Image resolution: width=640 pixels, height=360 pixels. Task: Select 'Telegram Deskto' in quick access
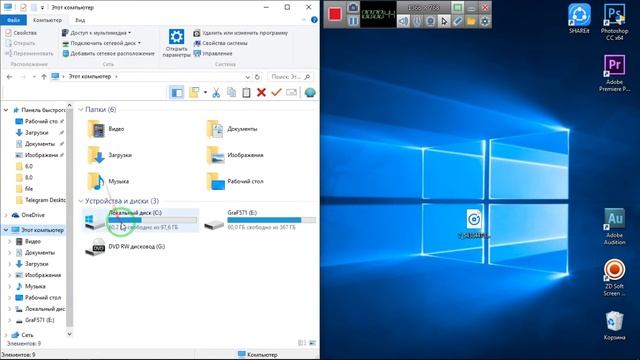pyautogui.click(x=41, y=200)
